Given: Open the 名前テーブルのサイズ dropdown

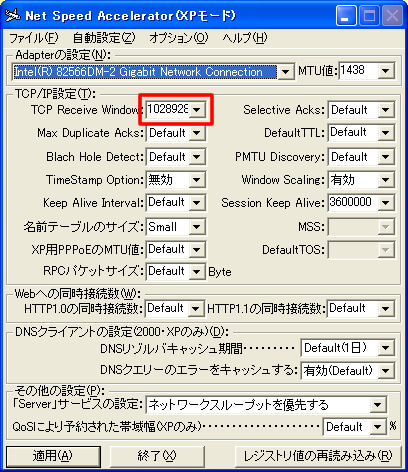Looking at the screenshot, I should 197,227.
